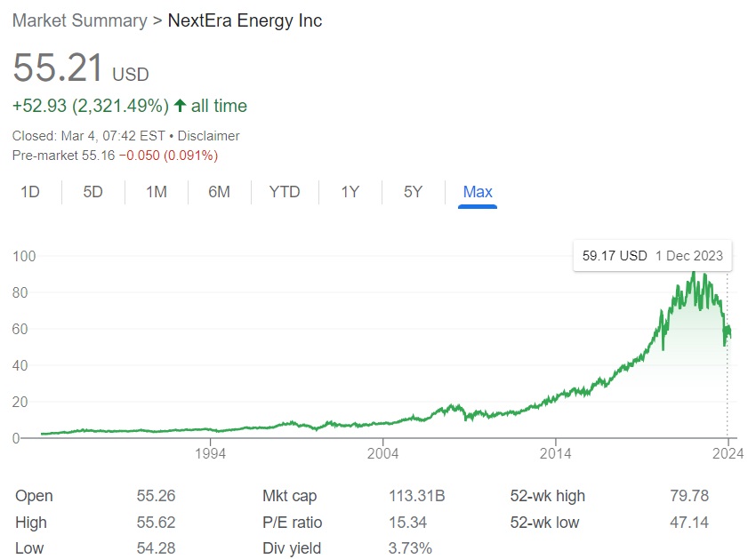The image size is (756, 559).
Task: Choose the 5Y range tab
Action: click(413, 192)
